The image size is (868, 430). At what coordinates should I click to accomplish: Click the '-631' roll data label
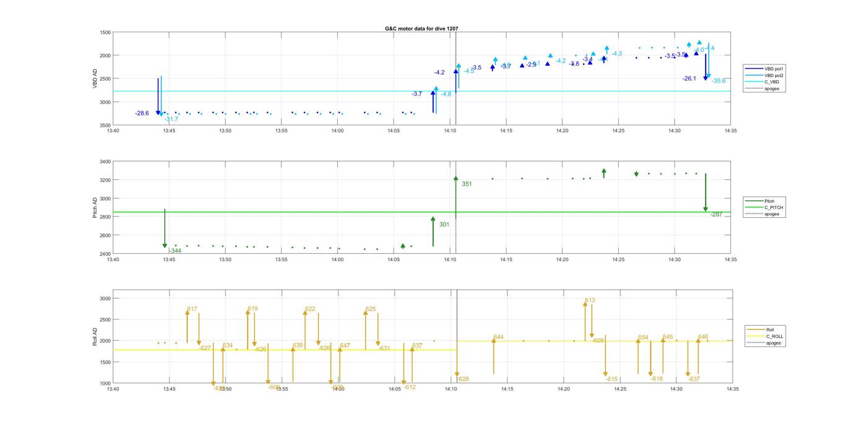pos(384,348)
